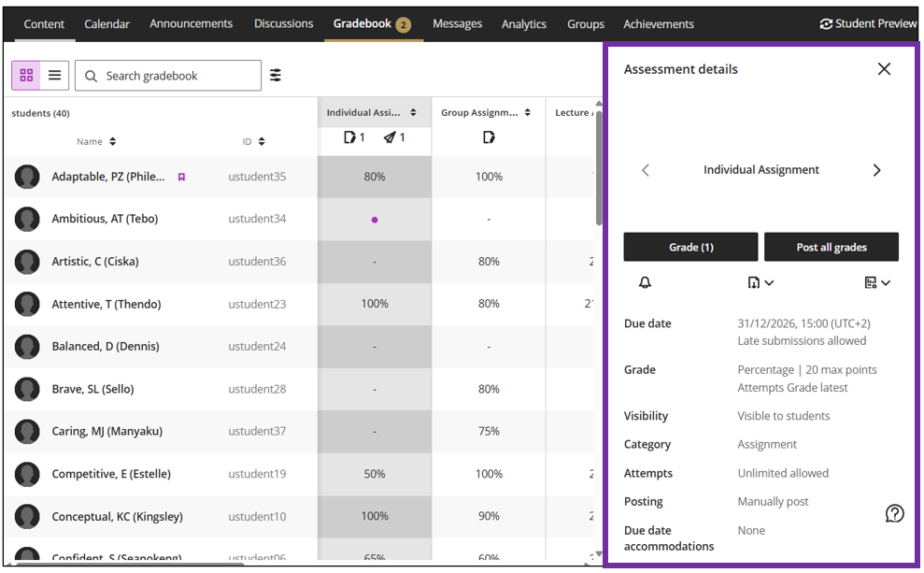Click the purple new submission dot for Ambitious
The image size is (924, 573).
375,220
